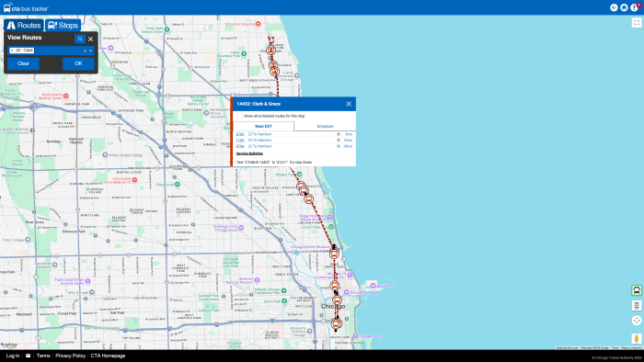This screenshot has height=362, width=644.
Task: Click the Google logo on the map
Action: (x=9, y=346)
